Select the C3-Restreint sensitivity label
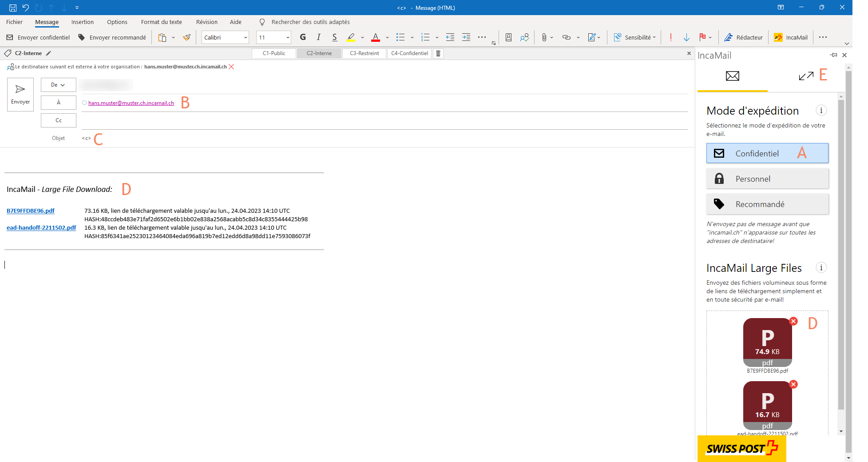Image resolution: width=868 pixels, height=462 pixels. click(364, 53)
